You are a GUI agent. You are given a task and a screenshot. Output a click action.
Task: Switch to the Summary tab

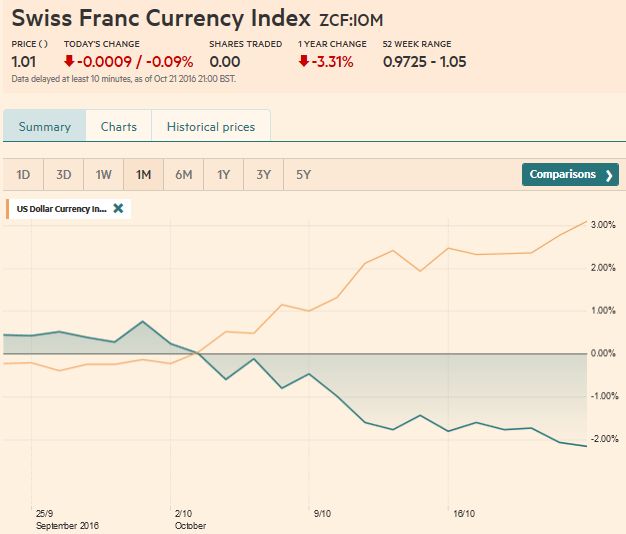pyautogui.click(x=45, y=127)
